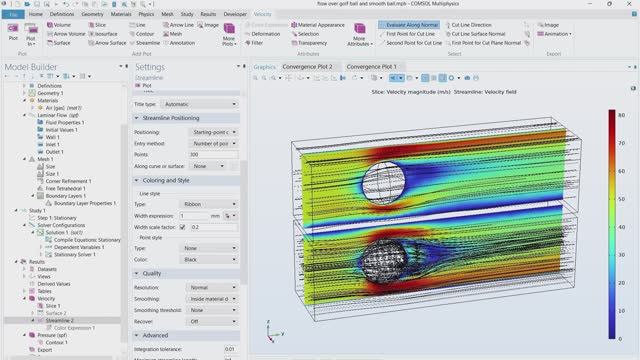Add a Filter attribute

pos(254,43)
